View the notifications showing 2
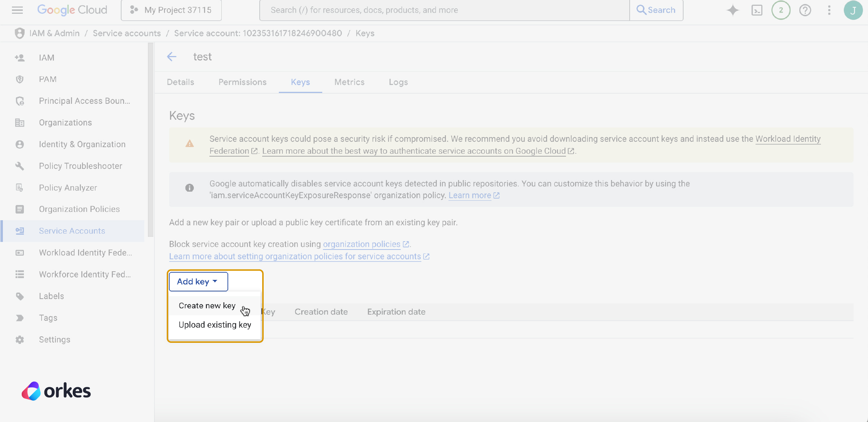Image resolution: width=868 pixels, height=422 pixels. 781,10
